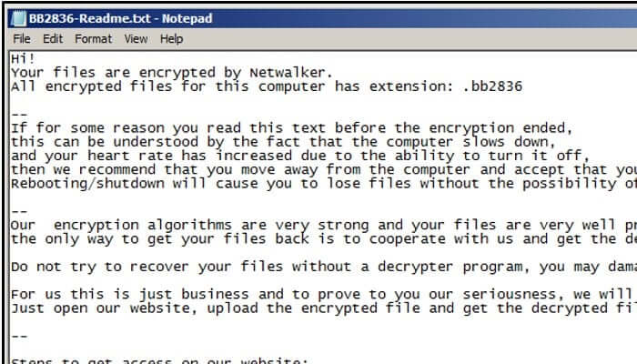The image size is (637, 364).
Task: Open the Help menu
Action: tap(171, 39)
